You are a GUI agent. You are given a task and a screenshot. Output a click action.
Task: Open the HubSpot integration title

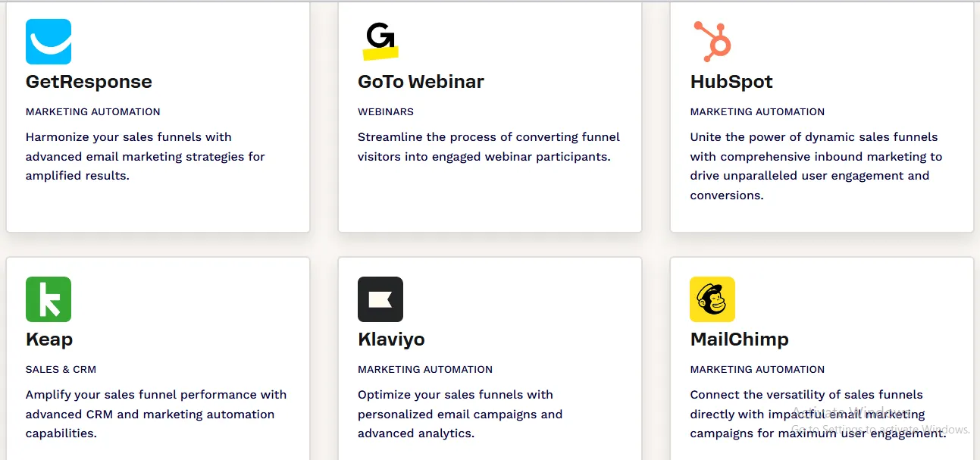click(x=731, y=82)
